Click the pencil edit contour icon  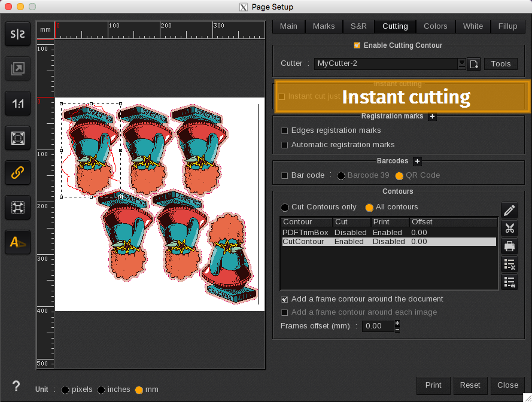pos(509,211)
